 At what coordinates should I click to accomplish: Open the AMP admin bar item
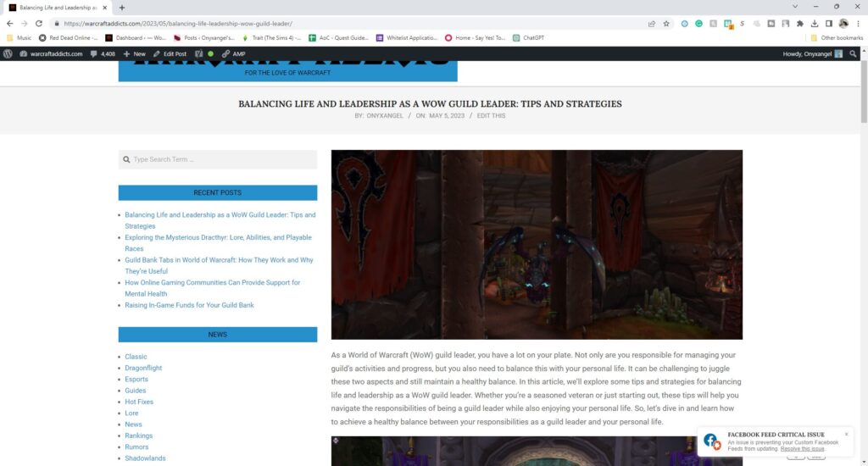click(x=234, y=53)
